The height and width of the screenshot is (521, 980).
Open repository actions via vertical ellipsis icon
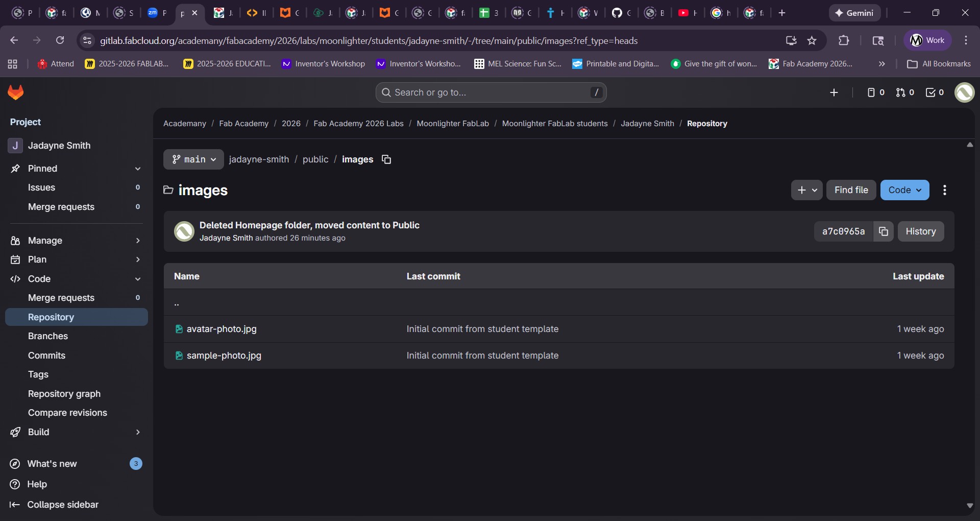coord(945,190)
